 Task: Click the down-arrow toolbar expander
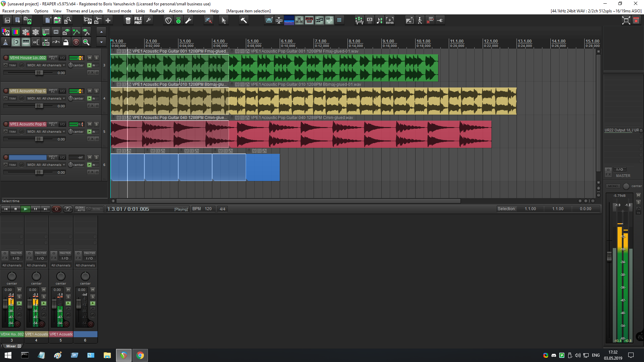(101, 42)
